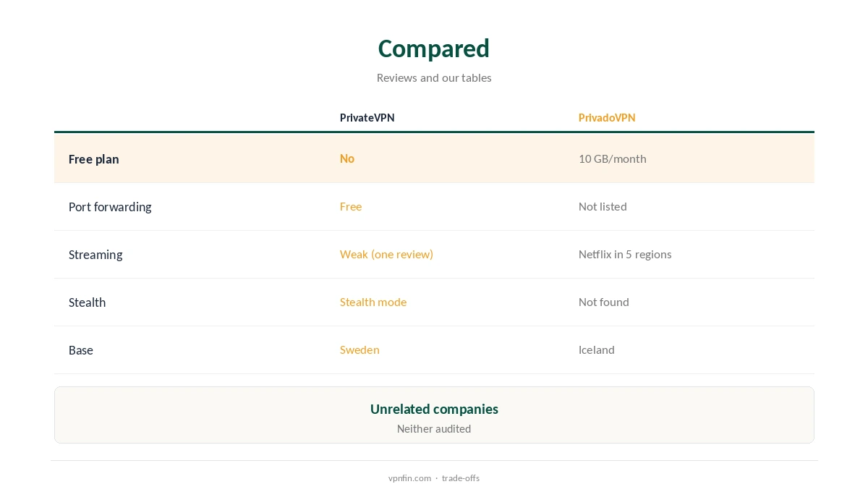Click the '10 GB/month' cell

[x=613, y=158]
